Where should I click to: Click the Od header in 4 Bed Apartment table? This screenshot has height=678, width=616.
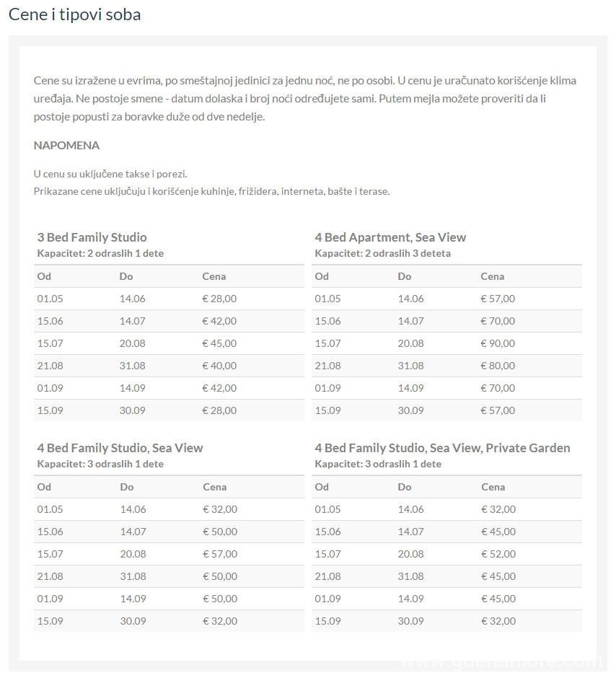click(322, 276)
